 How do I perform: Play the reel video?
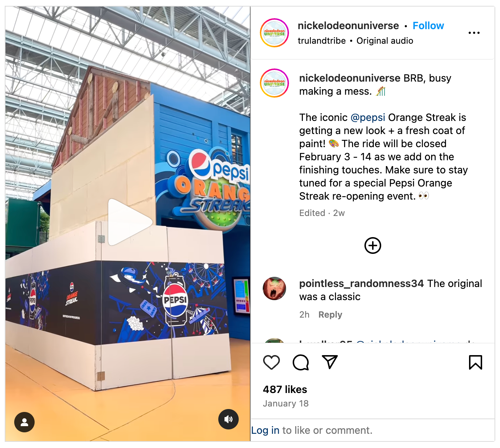[128, 222]
